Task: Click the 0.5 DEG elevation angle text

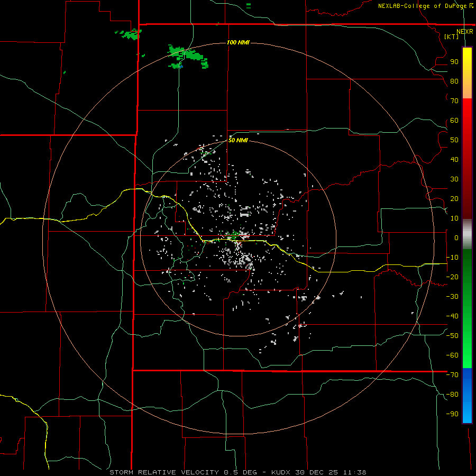Action: [240, 472]
